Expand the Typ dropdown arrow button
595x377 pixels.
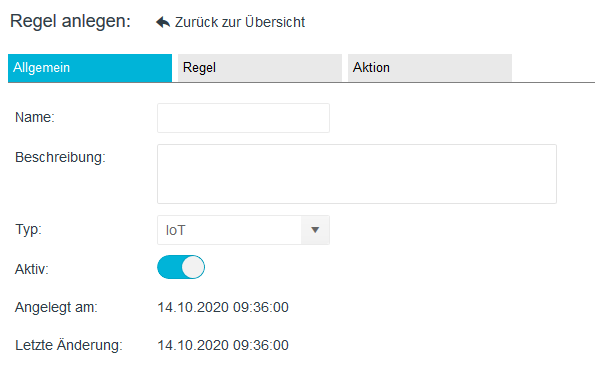pos(315,230)
